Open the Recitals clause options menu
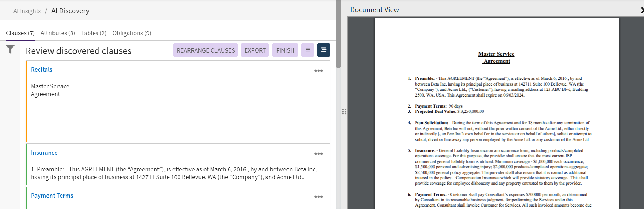The height and width of the screenshot is (209, 644). coord(318,71)
